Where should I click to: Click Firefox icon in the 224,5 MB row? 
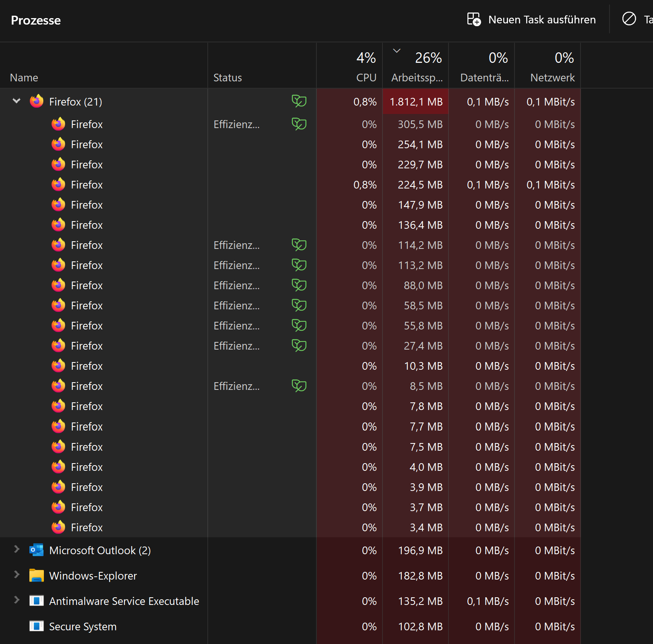tap(58, 184)
